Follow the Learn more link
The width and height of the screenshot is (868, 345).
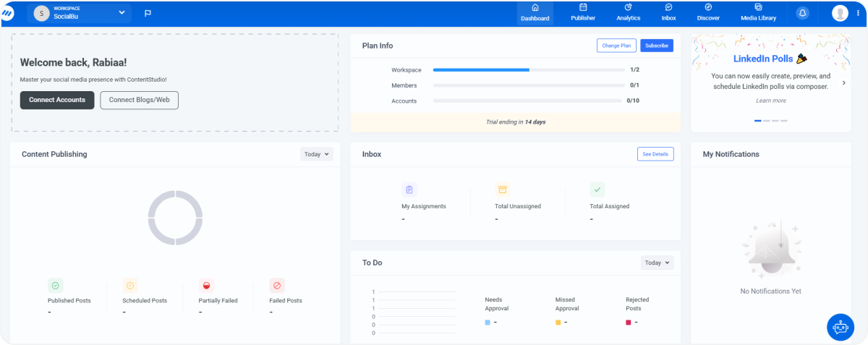pos(770,101)
